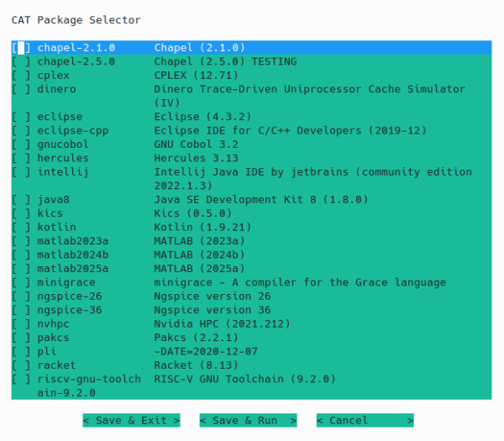Click the 'CPLEX (12.71)' description
Screen dimensions: 504x441
[x=196, y=76]
